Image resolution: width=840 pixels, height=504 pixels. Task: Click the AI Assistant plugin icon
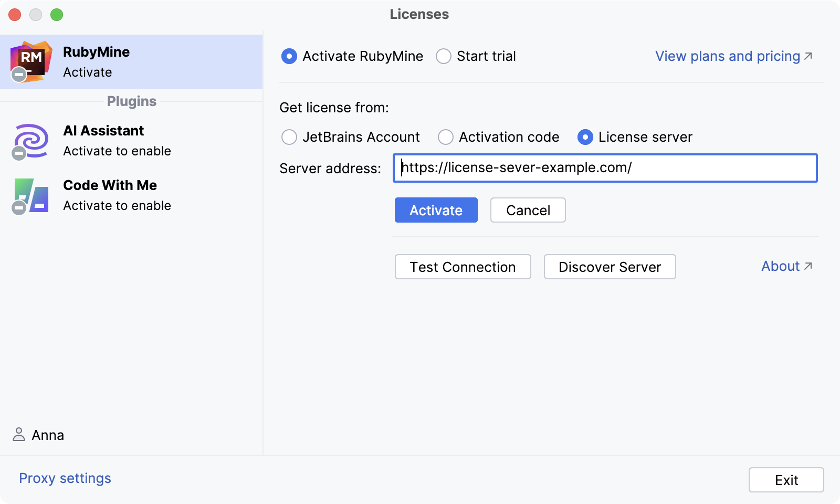[30, 141]
